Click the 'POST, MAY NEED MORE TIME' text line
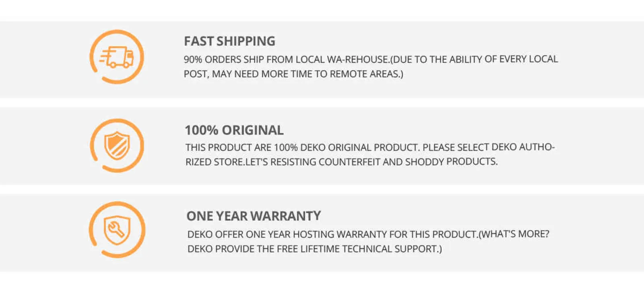The image size is (644, 293). coord(293,74)
